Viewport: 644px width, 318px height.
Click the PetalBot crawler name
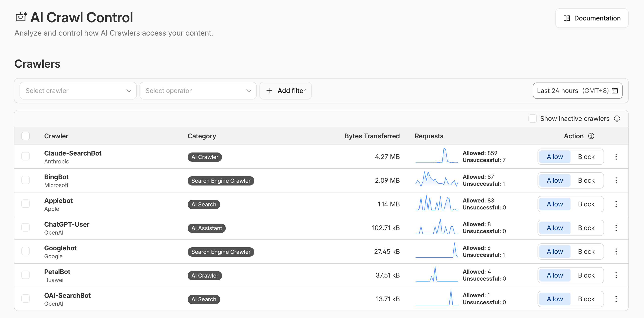tap(57, 272)
